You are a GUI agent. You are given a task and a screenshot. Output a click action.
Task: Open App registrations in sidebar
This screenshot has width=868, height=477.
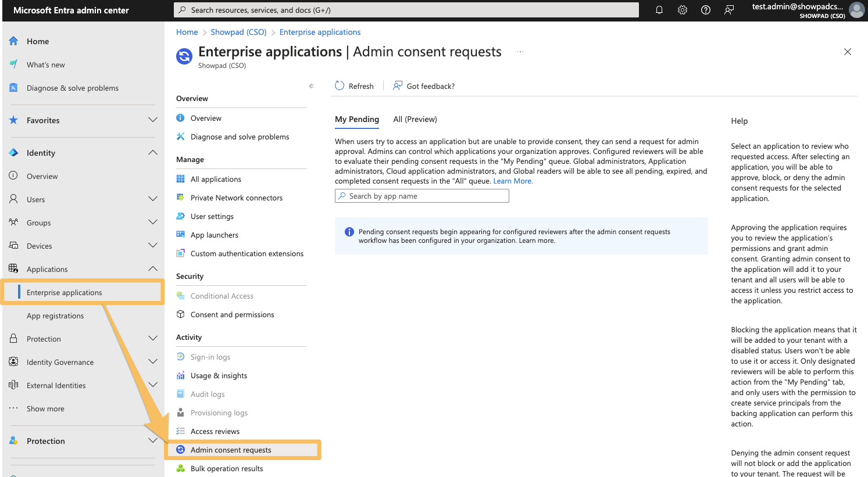55,315
